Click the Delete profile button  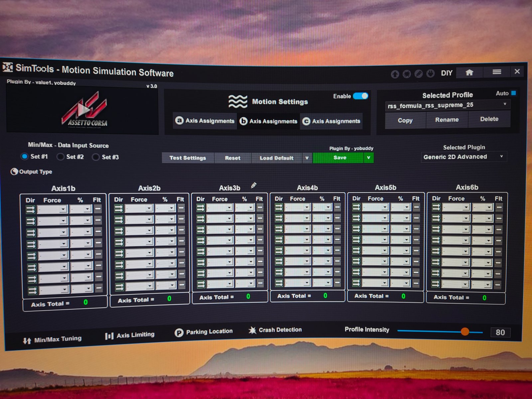[489, 119]
